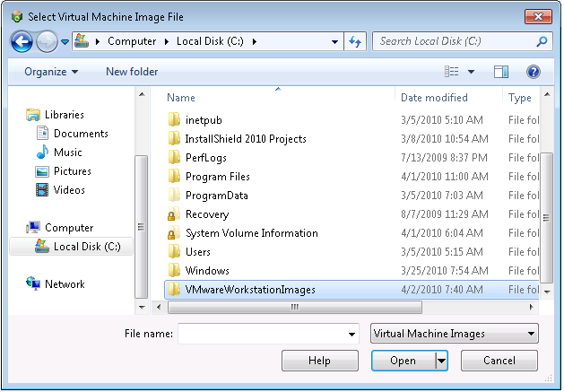Open the split arrow next to Open button

click(441, 361)
